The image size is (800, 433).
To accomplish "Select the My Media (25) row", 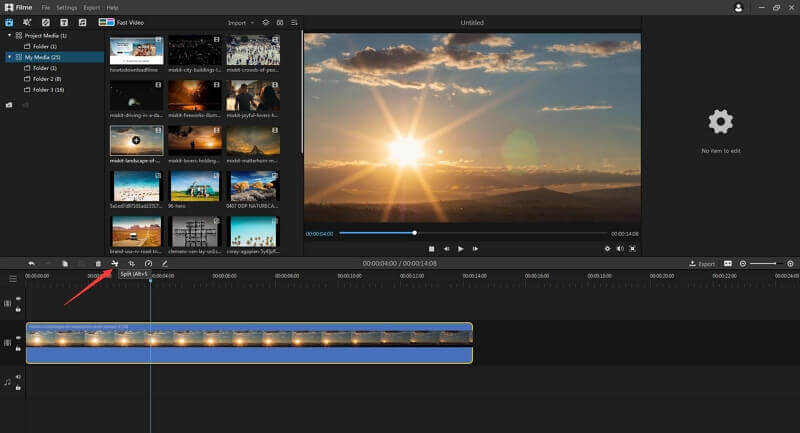I will click(54, 57).
